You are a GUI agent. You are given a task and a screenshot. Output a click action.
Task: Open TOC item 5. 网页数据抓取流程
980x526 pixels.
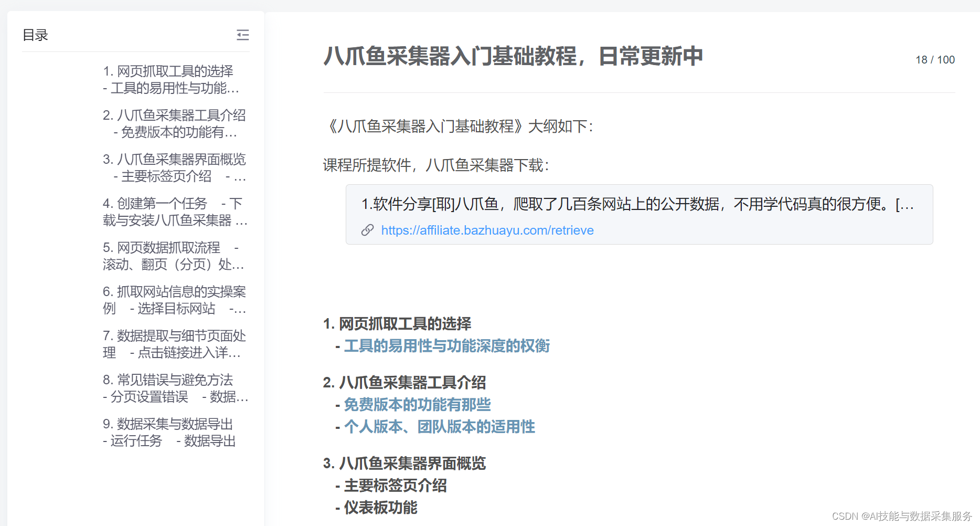(x=174, y=256)
